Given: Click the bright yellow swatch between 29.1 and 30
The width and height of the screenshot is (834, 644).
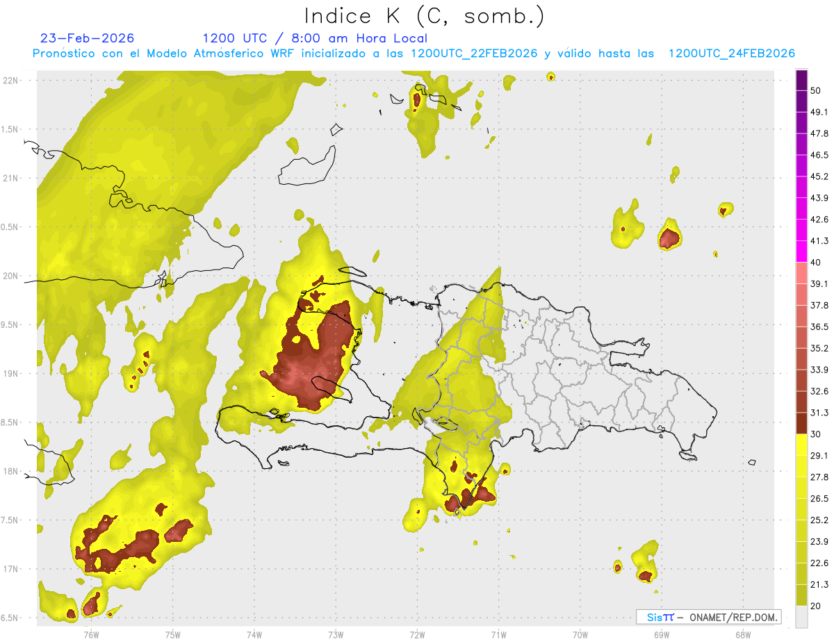Looking at the screenshot, I should click(802, 445).
